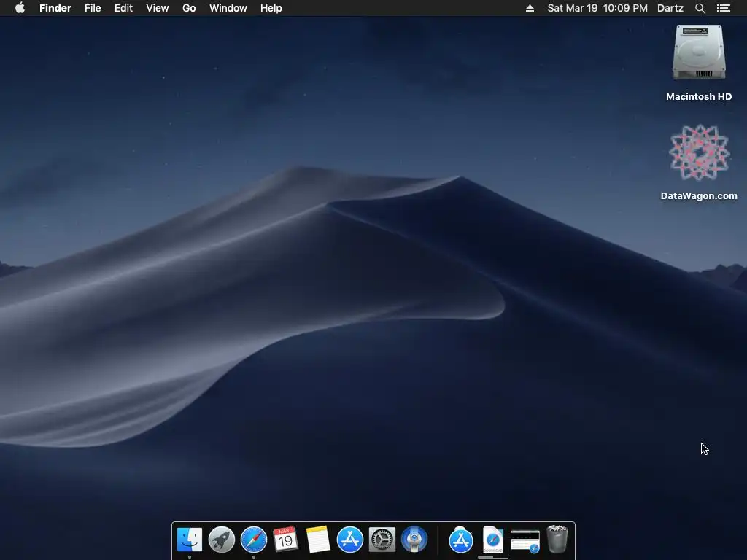The height and width of the screenshot is (560, 747).
Task: Open Notes from the Dock
Action: tap(318, 540)
